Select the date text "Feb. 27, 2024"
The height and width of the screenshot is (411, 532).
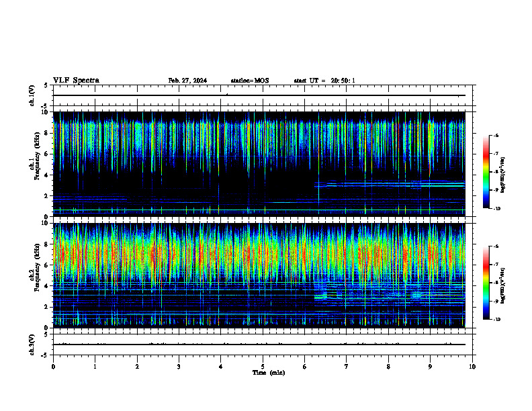coord(187,81)
